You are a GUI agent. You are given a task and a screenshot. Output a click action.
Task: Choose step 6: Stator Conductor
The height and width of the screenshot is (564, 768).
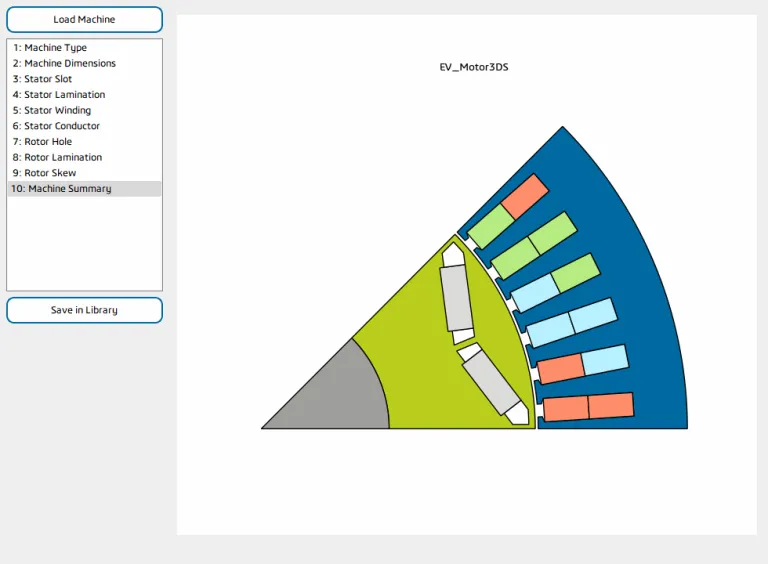pyautogui.click(x=84, y=126)
